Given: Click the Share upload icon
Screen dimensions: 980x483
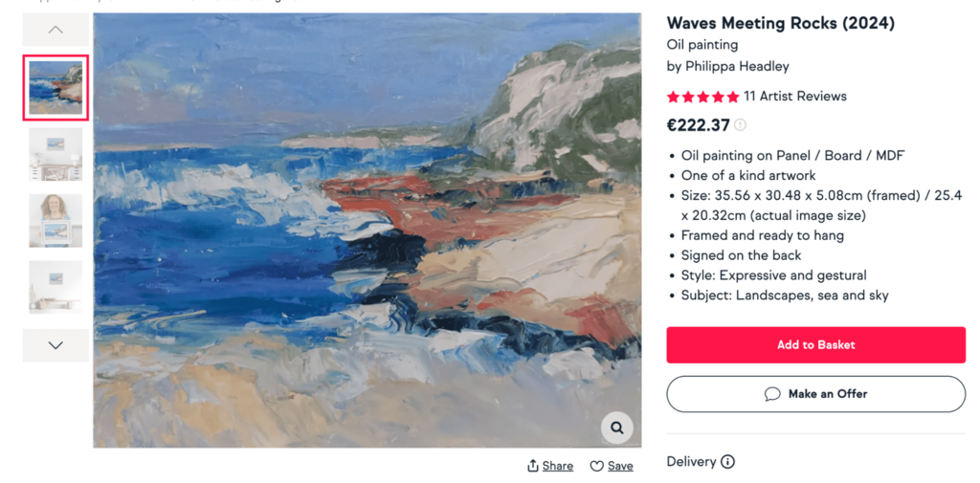Looking at the screenshot, I should [x=533, y=466].
